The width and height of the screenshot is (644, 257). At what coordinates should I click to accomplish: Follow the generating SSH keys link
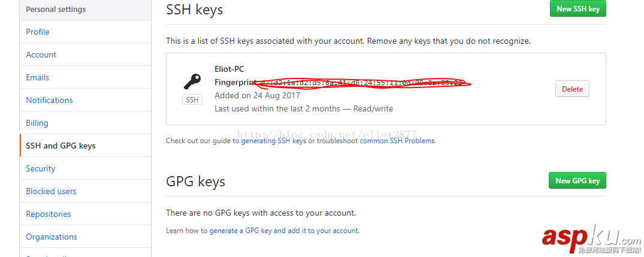[x=273, y=141]
